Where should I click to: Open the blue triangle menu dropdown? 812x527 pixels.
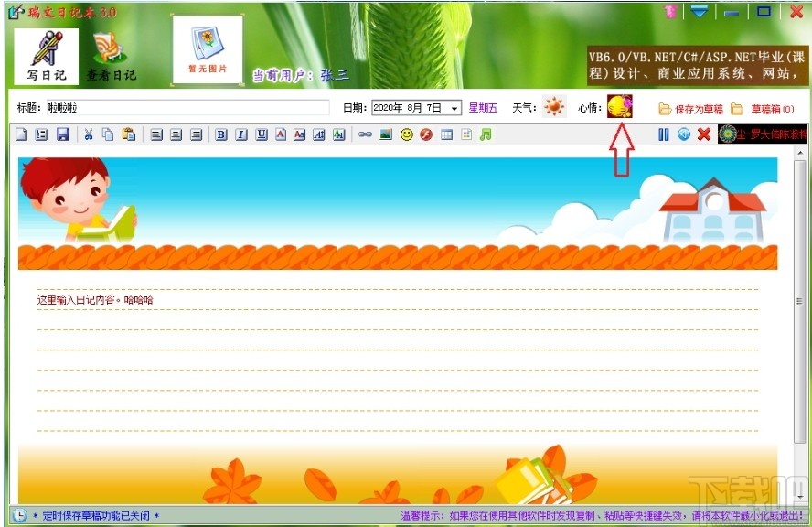coord(700,11)
